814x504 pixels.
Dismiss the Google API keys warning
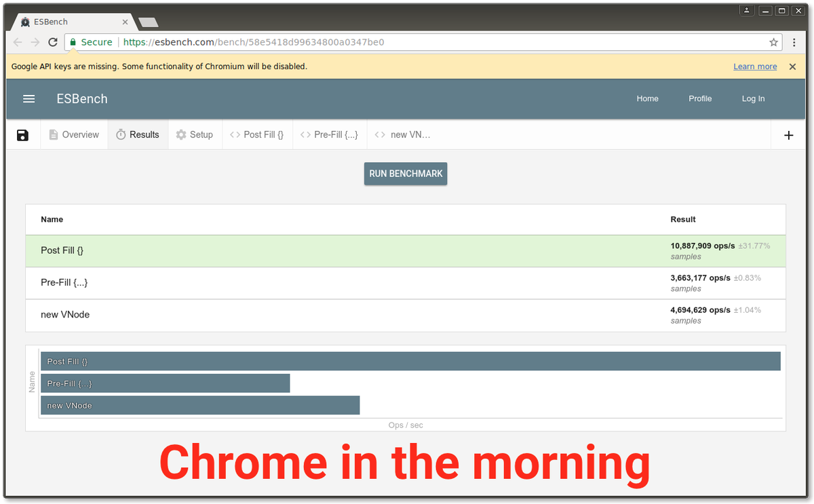tap(792, 66)
